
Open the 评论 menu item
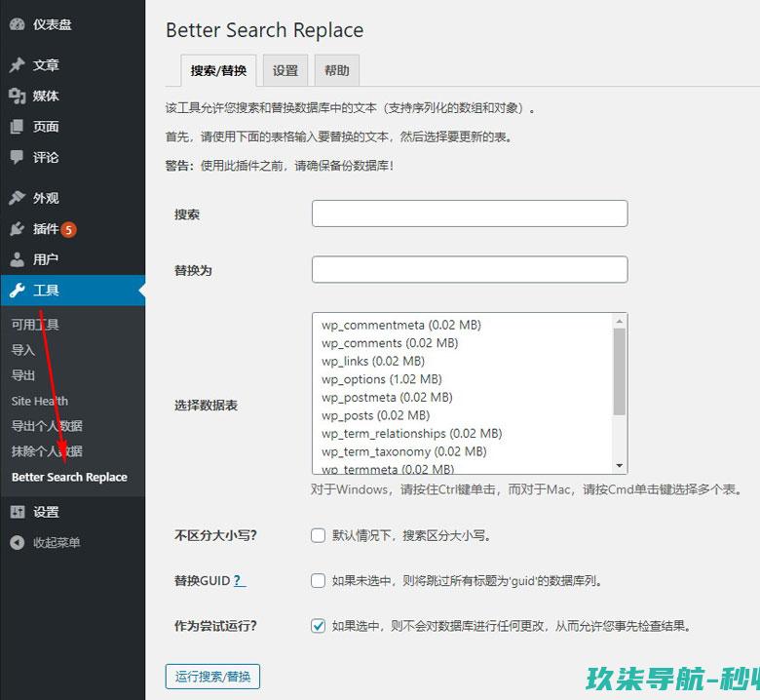point(46,157)
